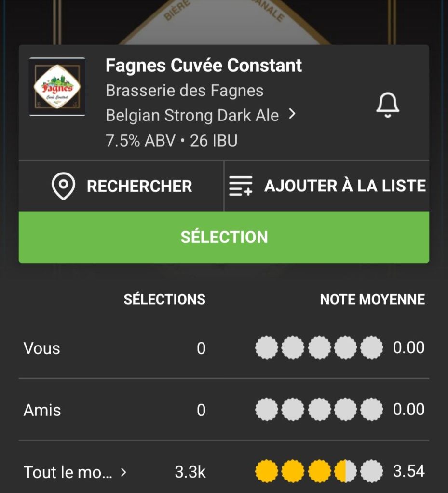The width and height of the screenshot is (448, 493).
Task: Tap the add-to-list icon
Action: pyautogui.click(x=241, y=186)
